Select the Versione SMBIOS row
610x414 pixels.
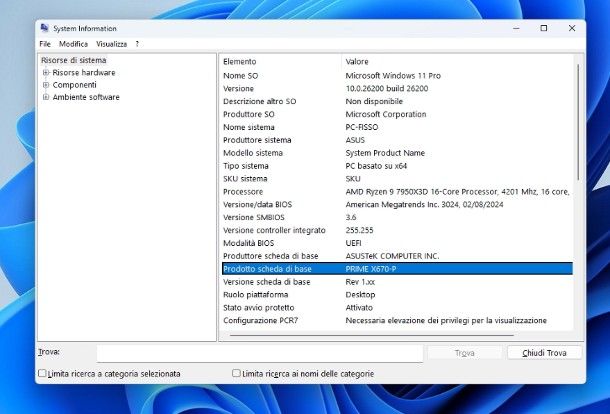397,217
